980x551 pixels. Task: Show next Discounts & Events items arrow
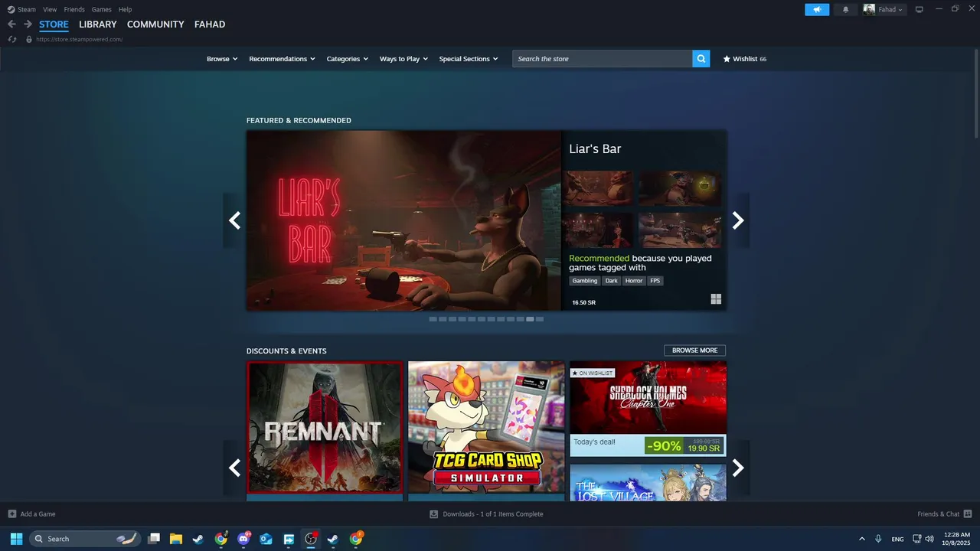click(738, 468)
